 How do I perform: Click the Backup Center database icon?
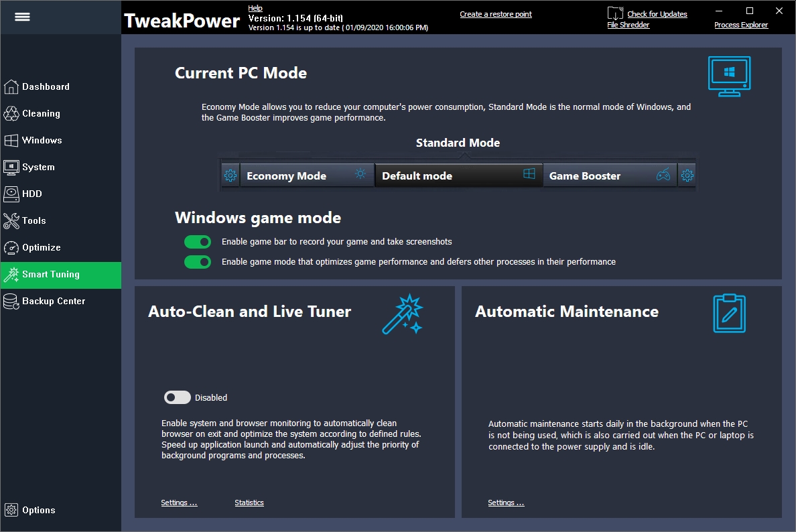pos(11,302)
